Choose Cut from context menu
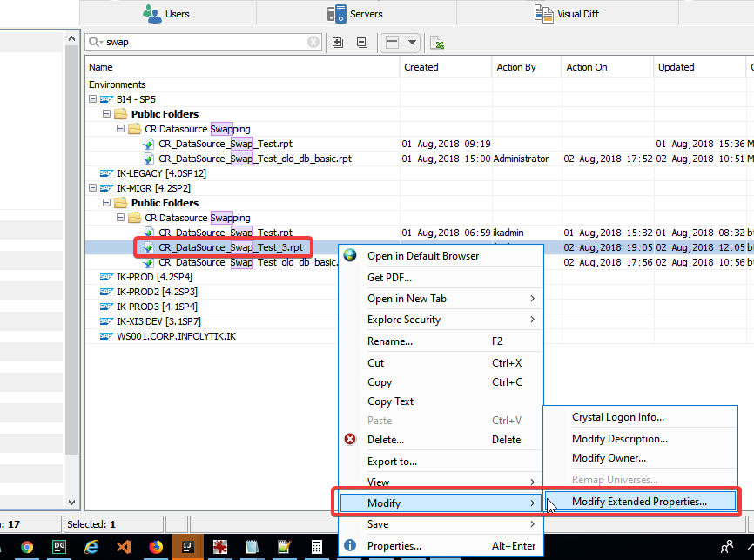Screen dimensions: 754x560 441,363
